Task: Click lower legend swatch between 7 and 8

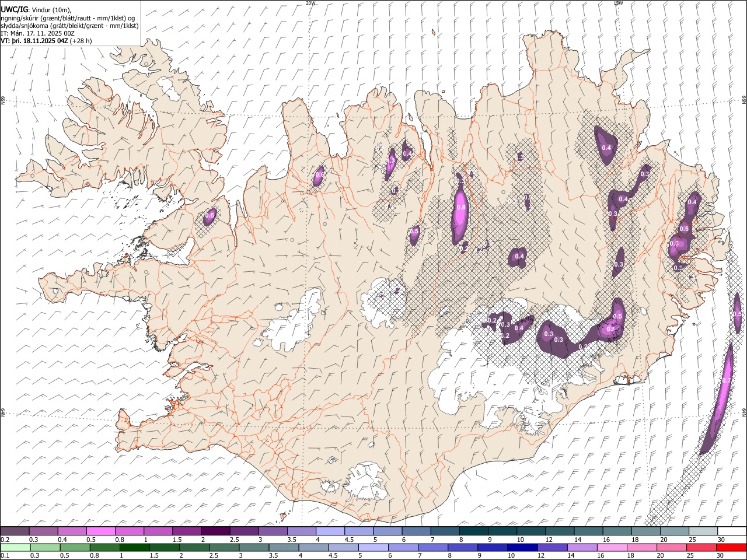Action: pos(433,547)
